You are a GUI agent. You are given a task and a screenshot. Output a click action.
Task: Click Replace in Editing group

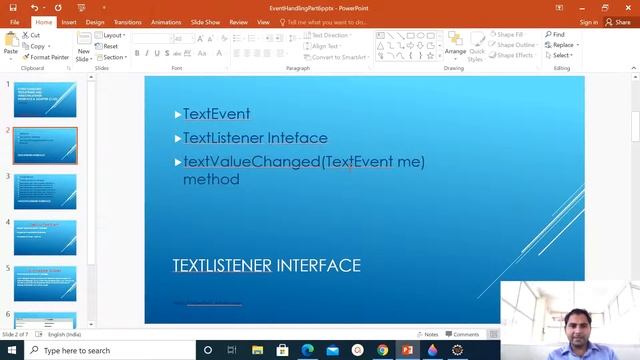coord(562,44)
